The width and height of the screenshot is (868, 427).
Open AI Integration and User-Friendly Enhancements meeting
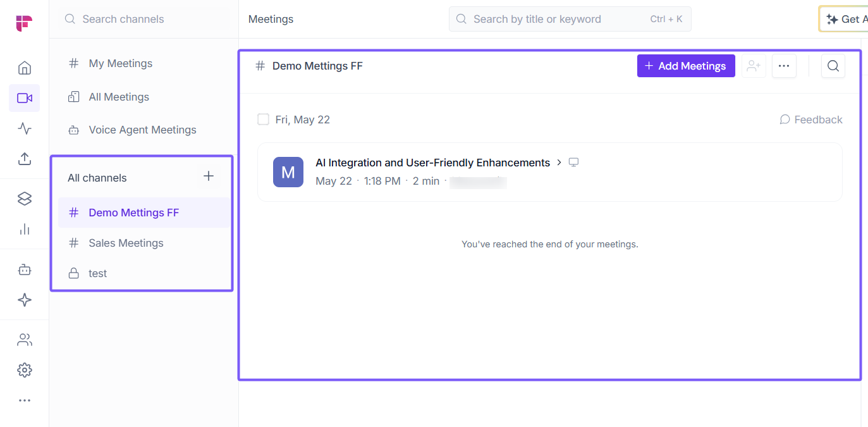click(x=433, y=163)
